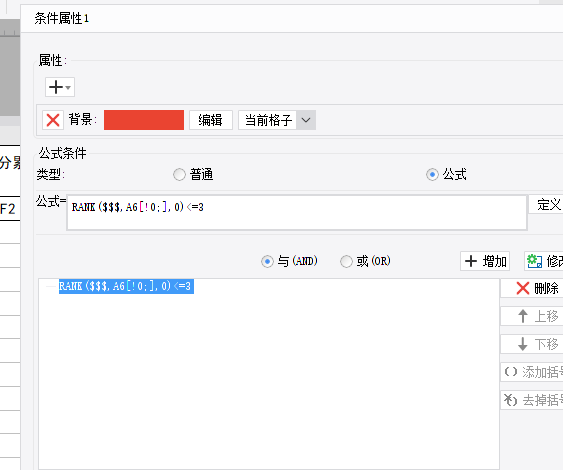This screenshot has width=563, height=470.
Task: Select the 普通 type radio button
Action: click(179, 175)
